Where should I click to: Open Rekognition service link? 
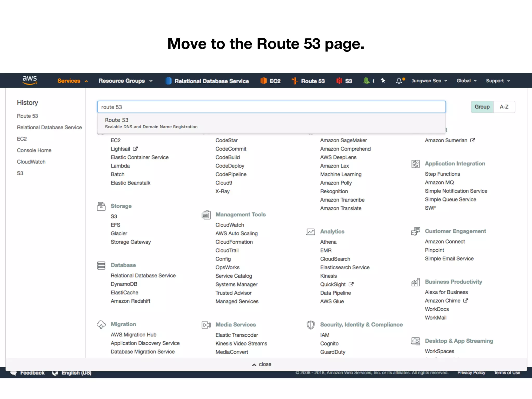click(x=334, y=191)
